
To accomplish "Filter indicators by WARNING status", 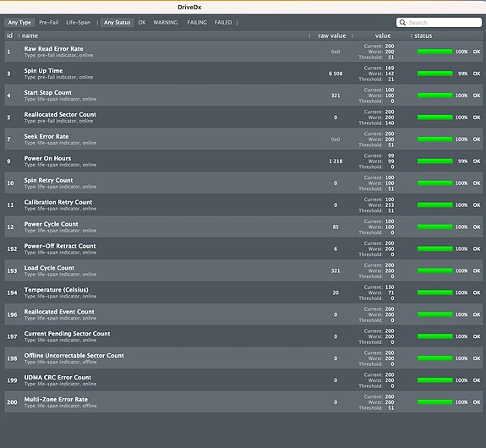I will [166, 23].
